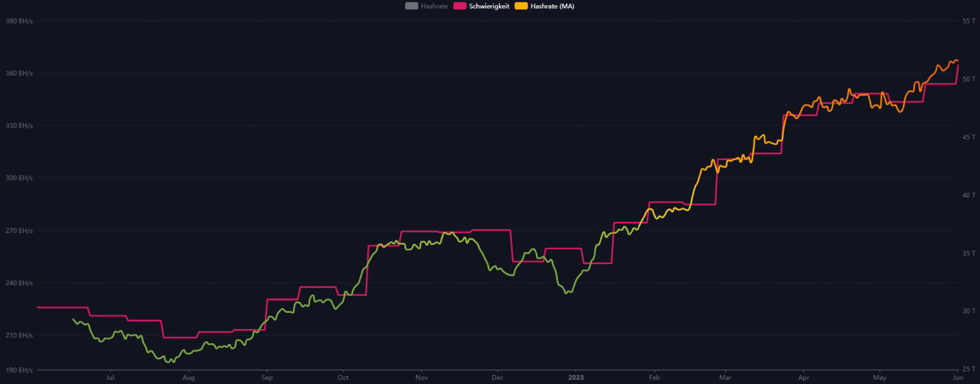Click the yellow Hashrate (MA) legend swatch
Viewport: 980px width, 384px height.
tap(521, 6)
